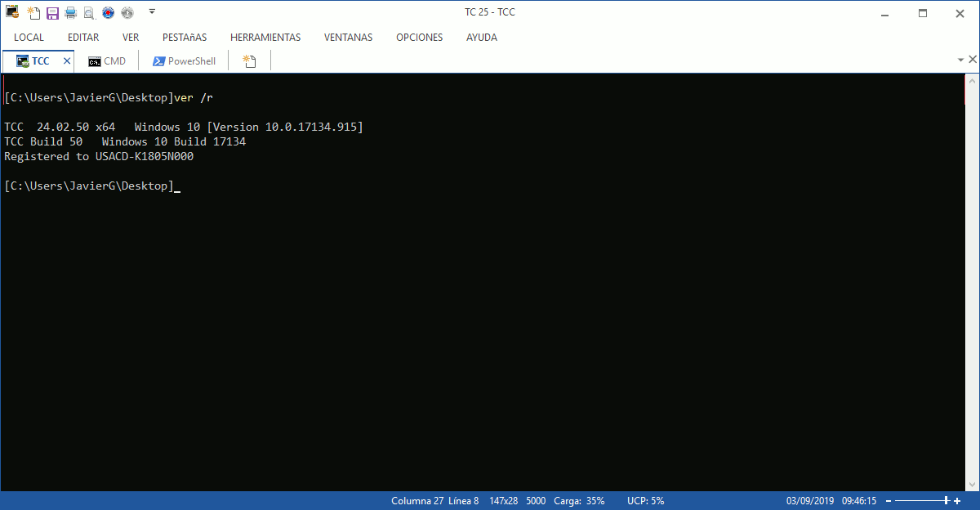Viewport: 980px width, 510px height.
Task: Click the Take Command app icon in title bar
Action: click(12, 12)
